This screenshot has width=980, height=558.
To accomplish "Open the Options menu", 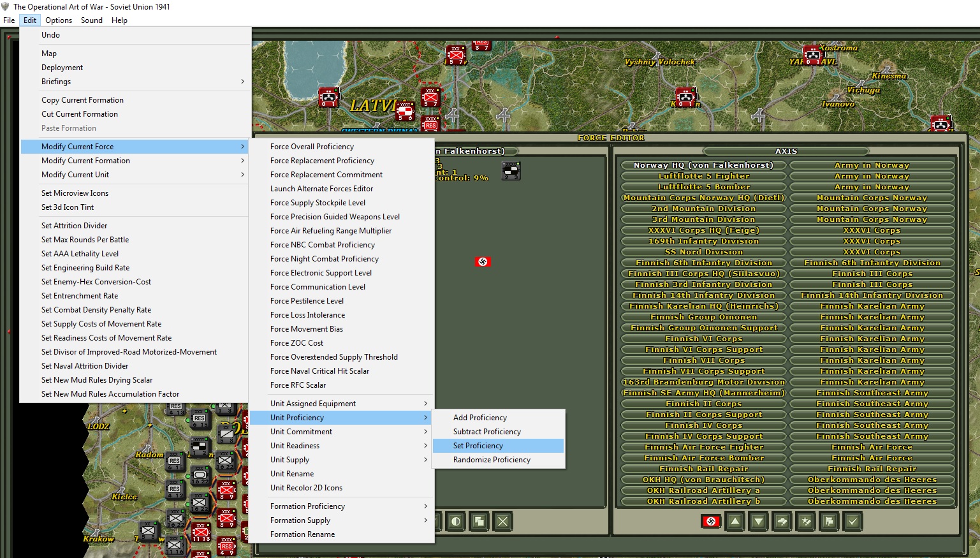I will tap(59, 20).
